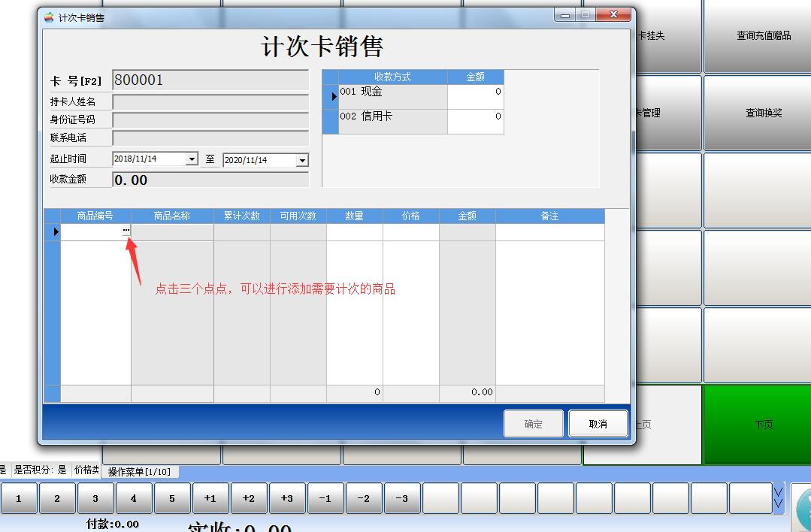The height and width of the screenshot is (532, 811).
Task: Click the 取消 cancel button
Action: (x=598, y=423)
